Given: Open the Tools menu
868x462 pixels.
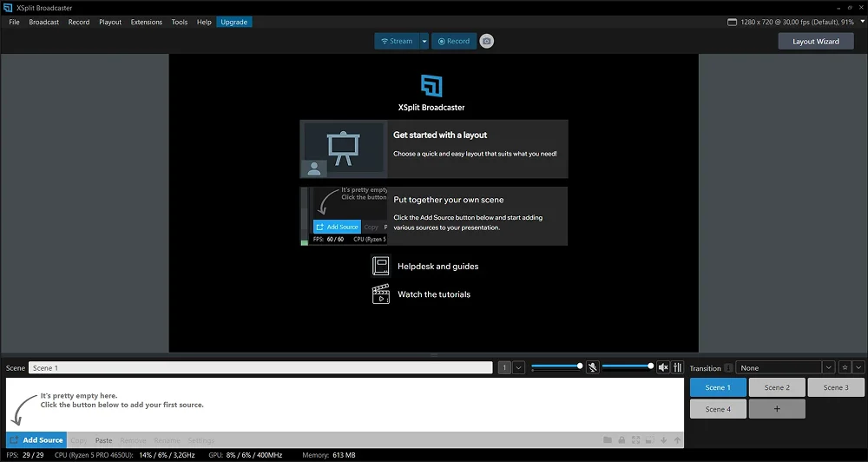Looking at the screenshot, I should coord(180,23).
